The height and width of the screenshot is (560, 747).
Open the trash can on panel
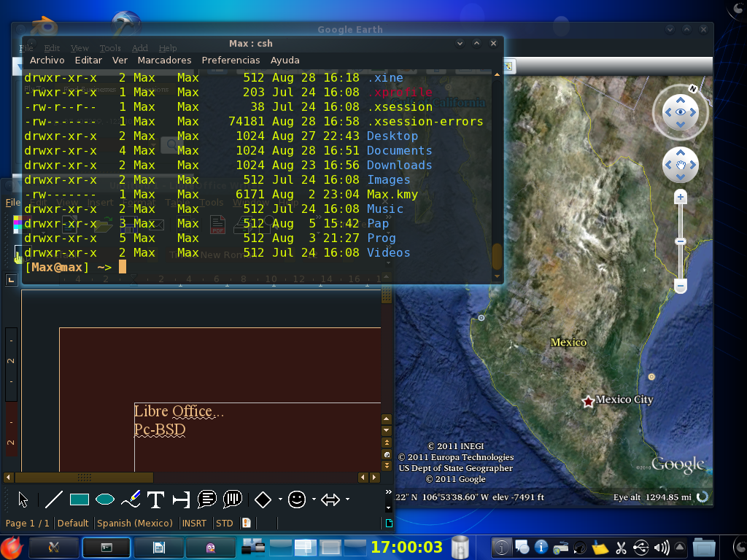[460, 547]
